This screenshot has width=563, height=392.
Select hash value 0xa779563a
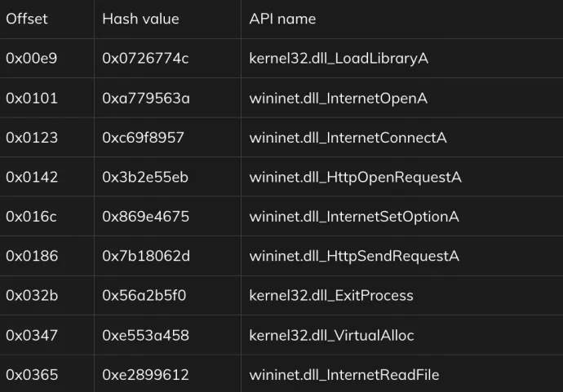tap(146, 99)
